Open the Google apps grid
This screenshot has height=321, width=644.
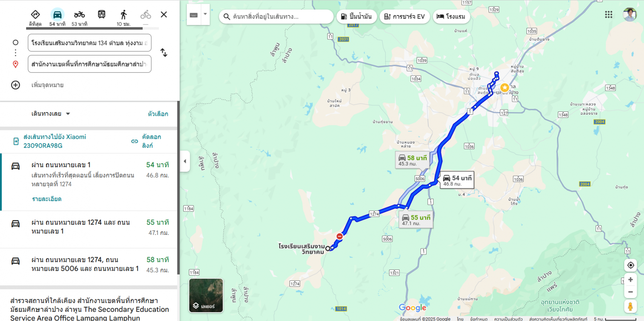pyautogui.click(x=609, y=14)
